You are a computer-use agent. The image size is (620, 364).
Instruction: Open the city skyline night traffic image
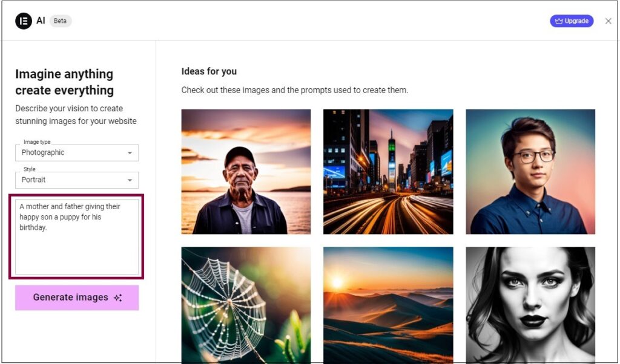pos(388,171)
